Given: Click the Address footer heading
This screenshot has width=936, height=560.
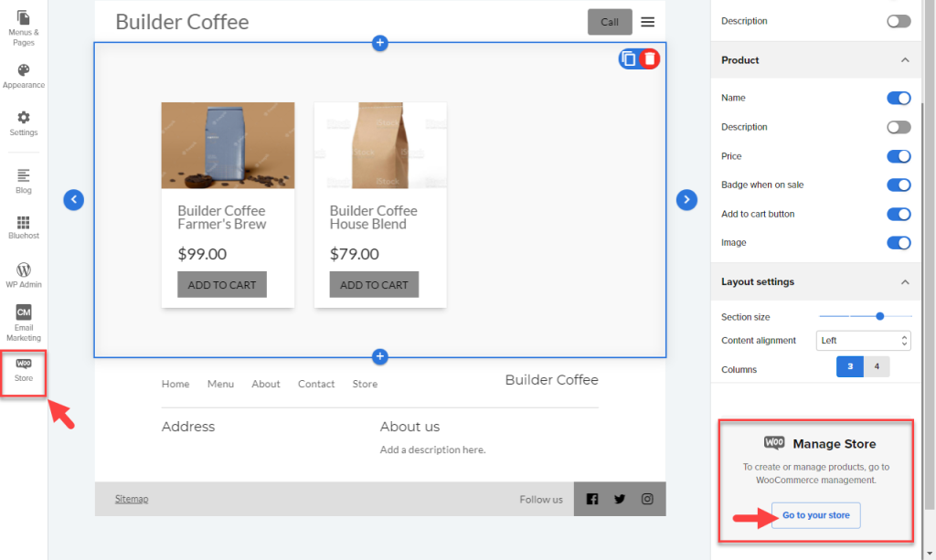Looking at the screenshot, I should click(x=188, y=427).
